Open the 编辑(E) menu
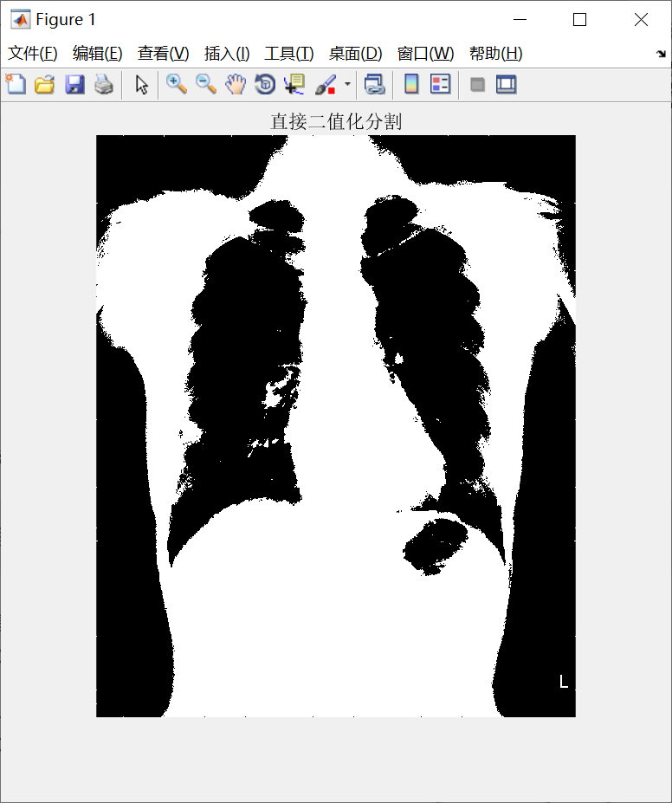The width and height of the screenshot is (672, 803). tap(97, 53)
